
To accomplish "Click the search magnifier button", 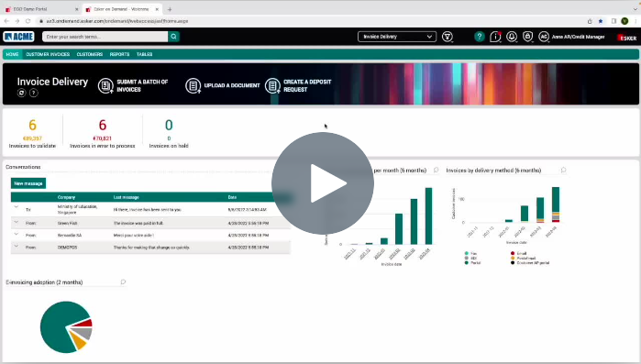I will [173, 37].
